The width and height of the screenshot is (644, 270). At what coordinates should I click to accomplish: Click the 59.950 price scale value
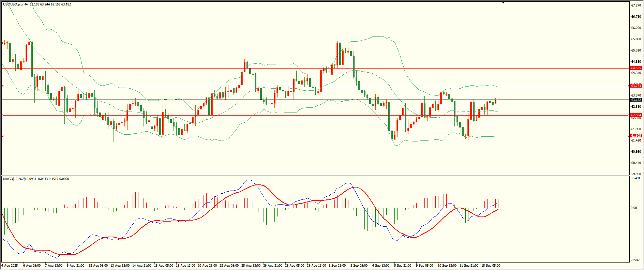[x=636, y=174]
